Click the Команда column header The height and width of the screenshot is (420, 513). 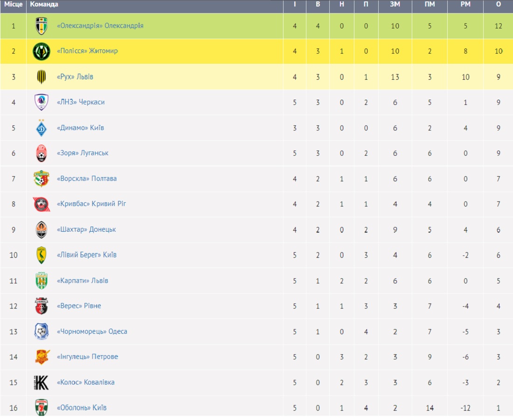[x=44, y=4]
